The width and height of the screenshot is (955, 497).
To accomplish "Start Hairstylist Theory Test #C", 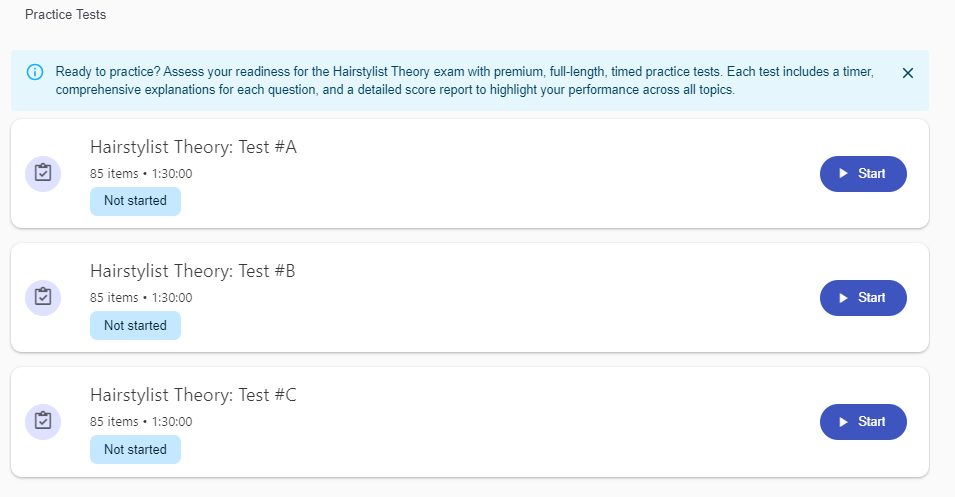I will (x=863, y=422).
